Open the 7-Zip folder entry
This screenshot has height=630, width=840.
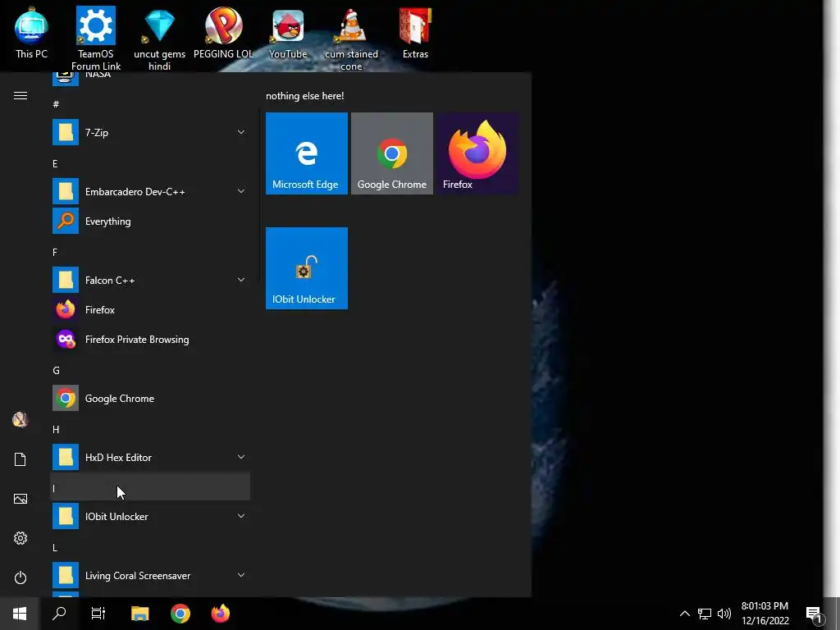(150, 132)
